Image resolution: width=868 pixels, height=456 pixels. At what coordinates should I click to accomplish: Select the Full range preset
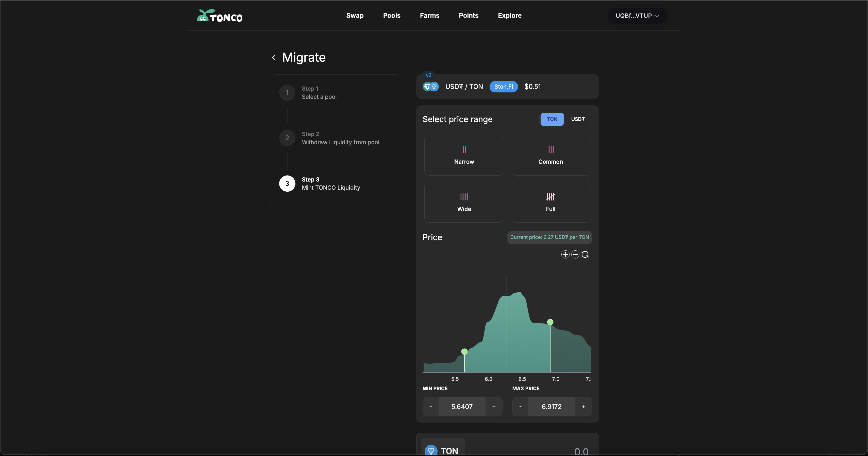click(x=550, y=202)
